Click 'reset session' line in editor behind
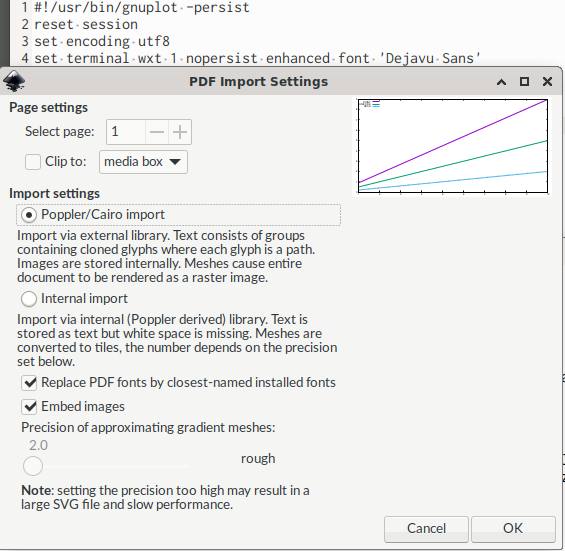This screenshot has width=565, height=551. click(86, 25)
